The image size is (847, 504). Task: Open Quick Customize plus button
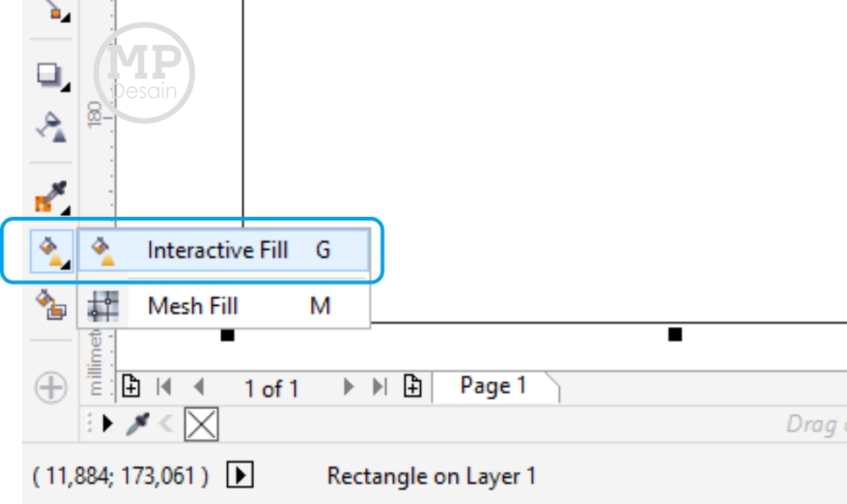(52, 387)
